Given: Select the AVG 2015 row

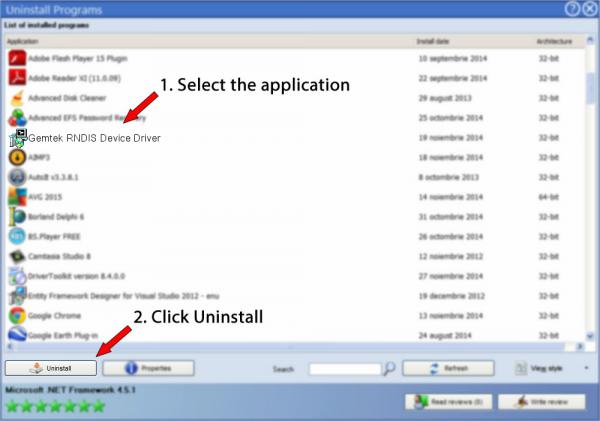Looking at the screenshot, I should pyautogui.click(x=295, y=197).
